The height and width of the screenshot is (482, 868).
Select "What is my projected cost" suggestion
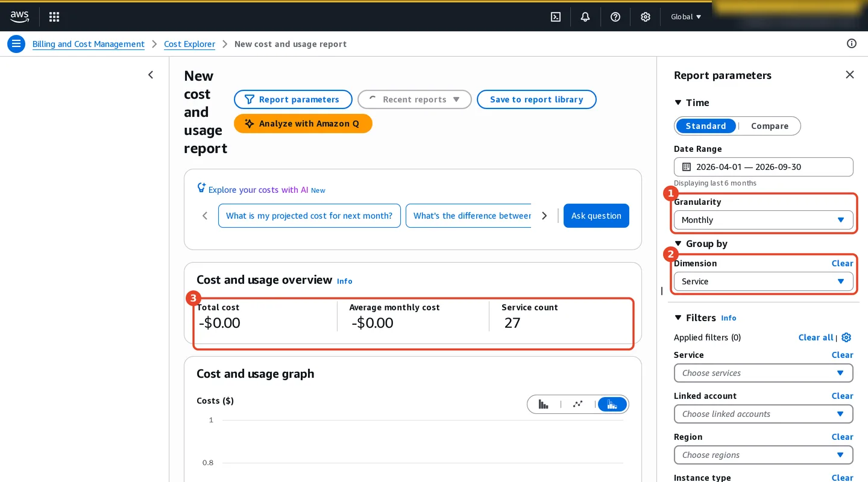309,216
